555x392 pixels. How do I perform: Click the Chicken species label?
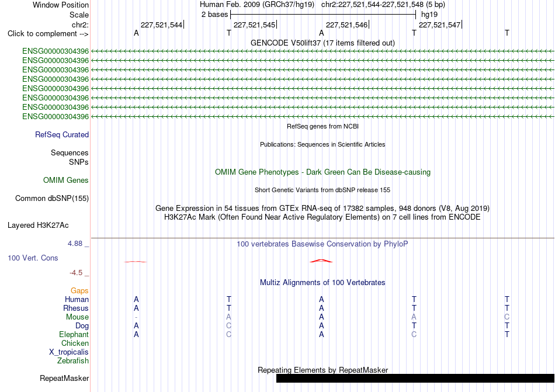point(75,343)
